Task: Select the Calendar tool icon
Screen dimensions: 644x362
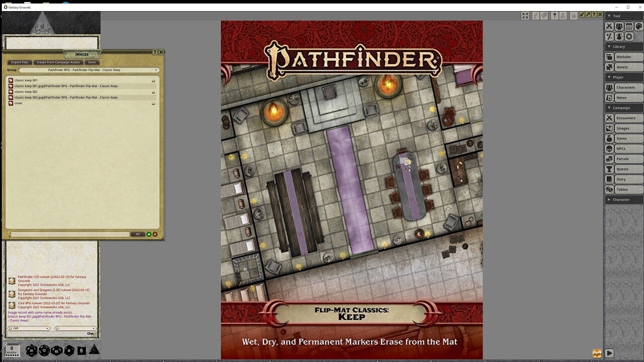Action: click(629, 26)
